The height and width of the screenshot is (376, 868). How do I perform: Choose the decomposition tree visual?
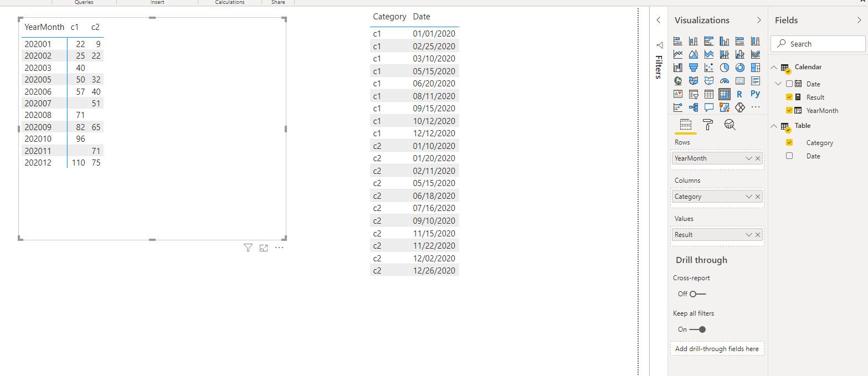point(694,107)
